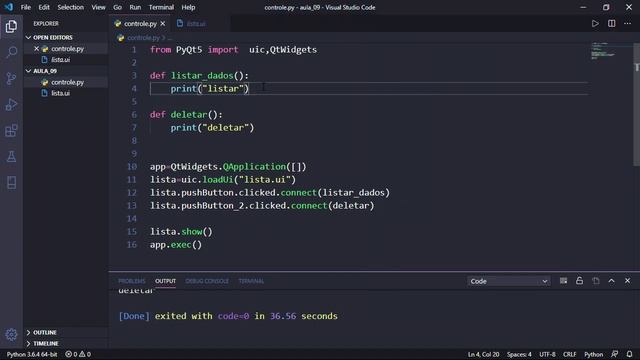Switch to the Problems panel tab
Image resolution: width=640 pixels, height=360 pixels.
[x=132, y=281]
